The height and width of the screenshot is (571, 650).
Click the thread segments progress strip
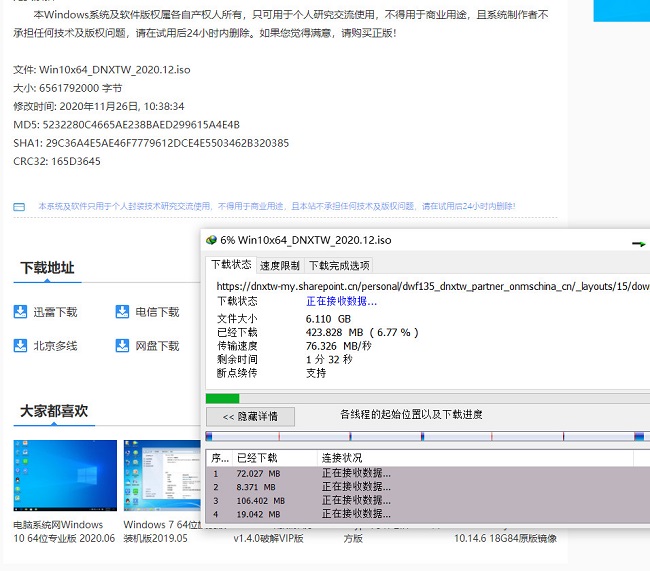click(x=428, y=436)
